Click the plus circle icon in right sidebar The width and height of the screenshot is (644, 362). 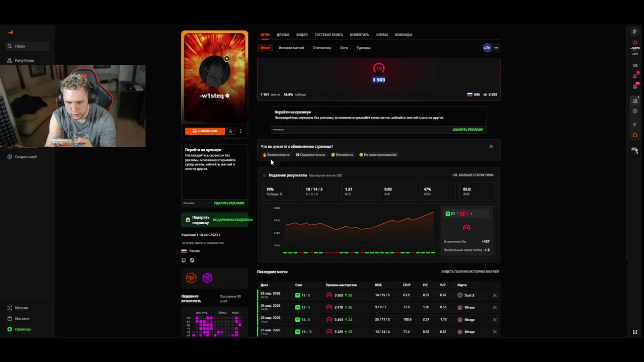coord(635,111)
